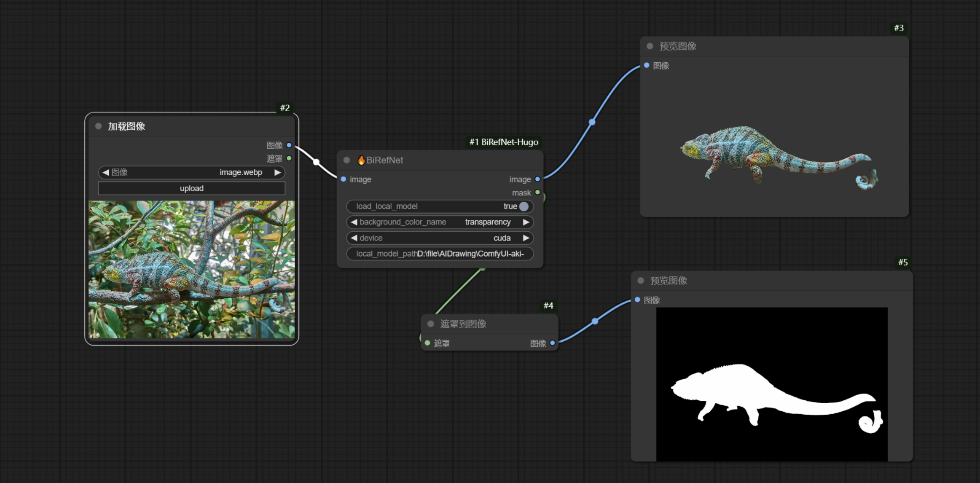Click the chameleon photo thumbnail in load node

[x=191, y=269]
